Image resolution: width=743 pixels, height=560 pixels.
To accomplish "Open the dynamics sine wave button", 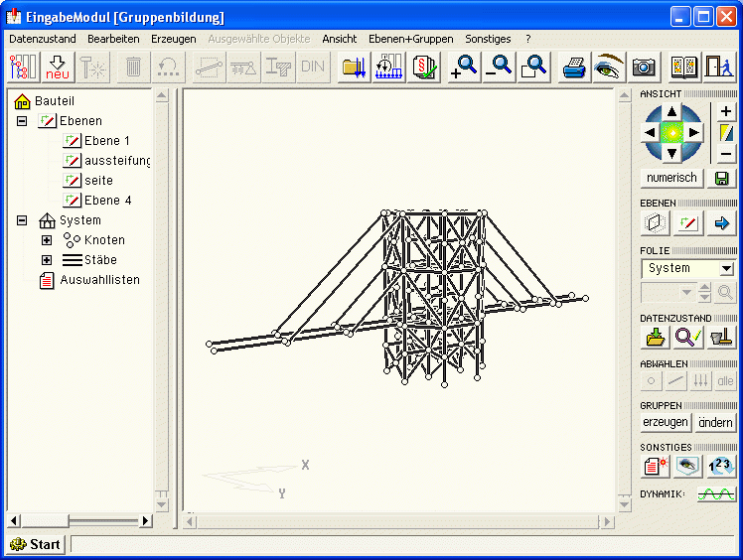I will [x=715, y=493].
